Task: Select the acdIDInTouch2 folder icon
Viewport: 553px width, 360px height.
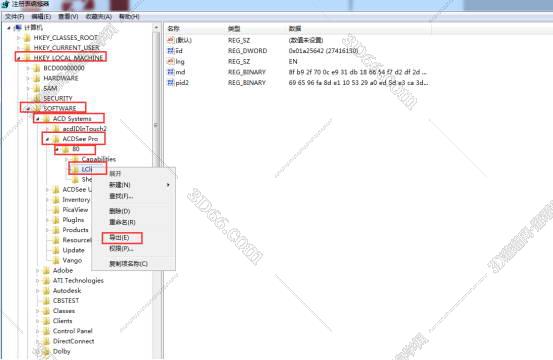Action: coord(56,129)
